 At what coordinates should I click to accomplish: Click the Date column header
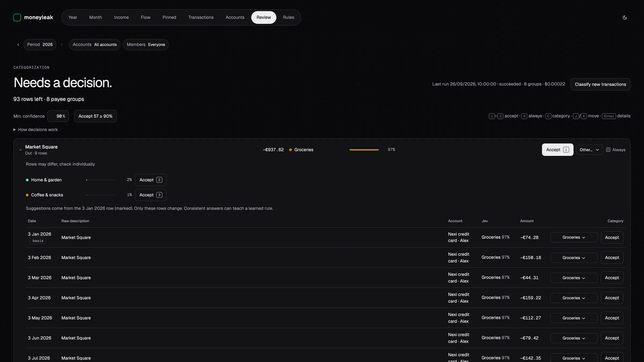pyautogui.click(x=32, y=221)
